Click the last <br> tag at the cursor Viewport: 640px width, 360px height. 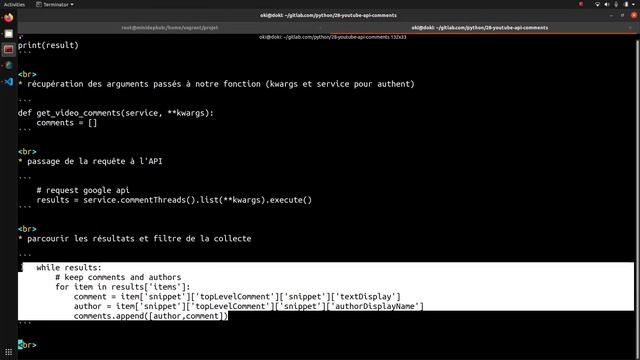tap(27, 345)
